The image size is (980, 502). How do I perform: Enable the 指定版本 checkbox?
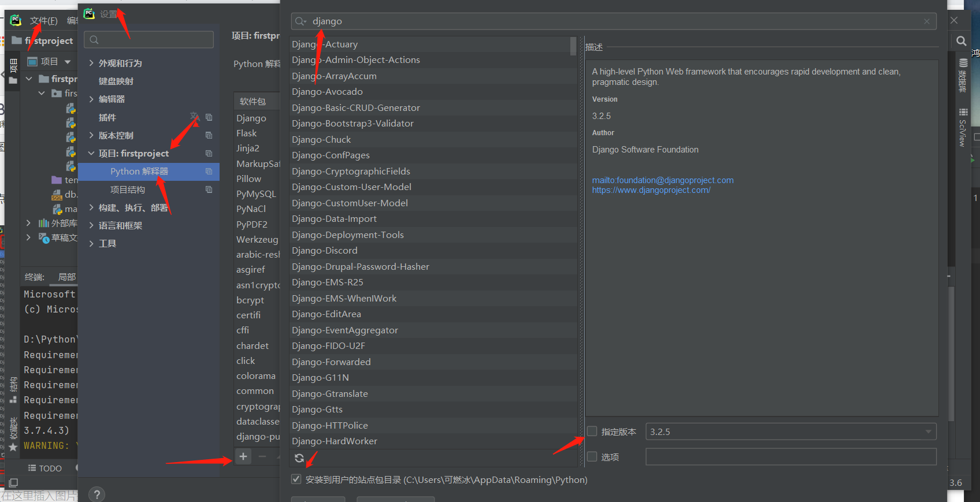[592, 432]
